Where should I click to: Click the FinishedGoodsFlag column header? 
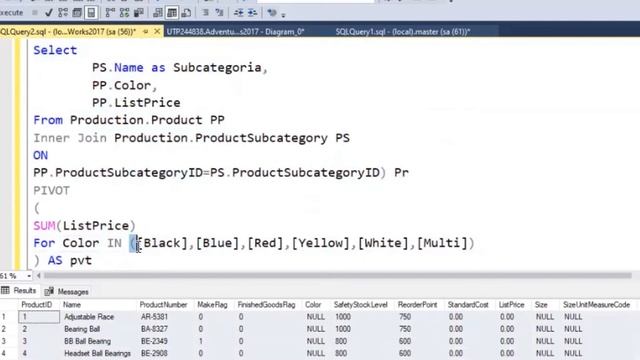tap(266, 305)
